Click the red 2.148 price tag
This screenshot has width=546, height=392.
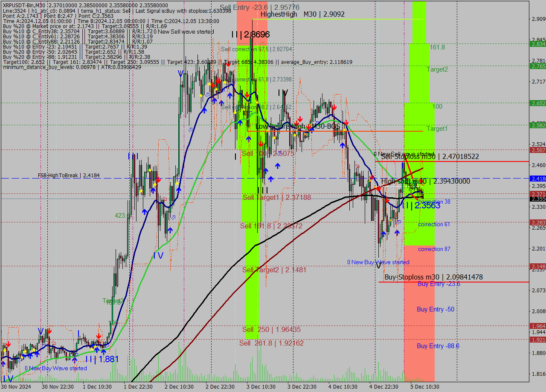538,266
